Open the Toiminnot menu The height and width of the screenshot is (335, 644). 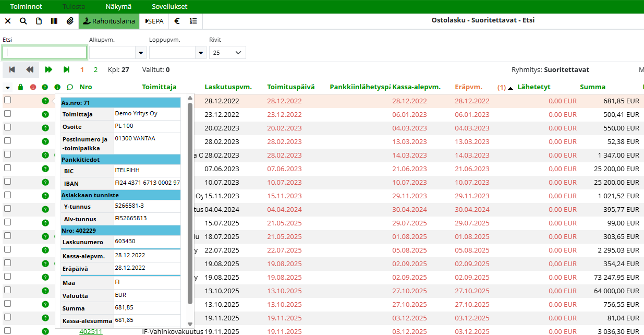point(26,7)
